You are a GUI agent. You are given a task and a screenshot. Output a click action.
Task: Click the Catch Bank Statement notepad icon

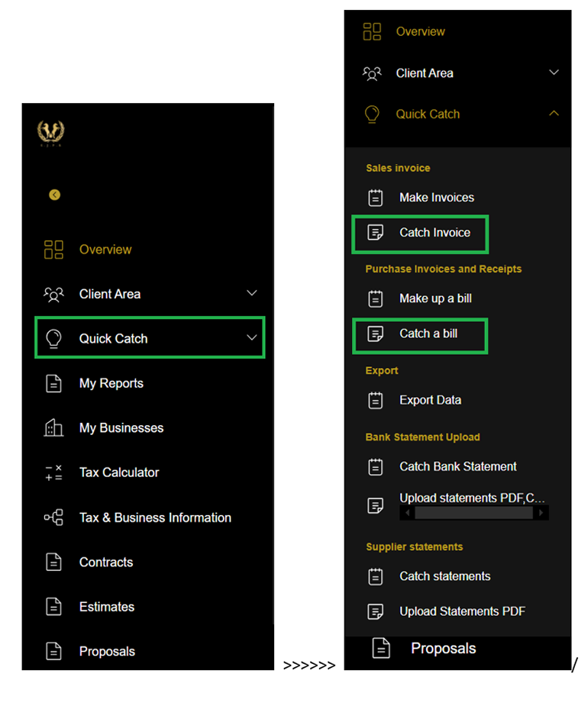[x=376, y=466]
